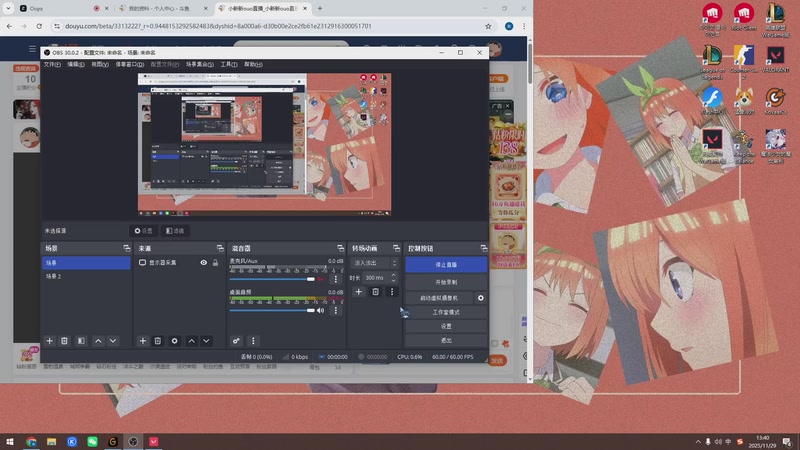Move source down with Sources down arrow
Viewport: 800px width, 450px height.
coord(206,341)
